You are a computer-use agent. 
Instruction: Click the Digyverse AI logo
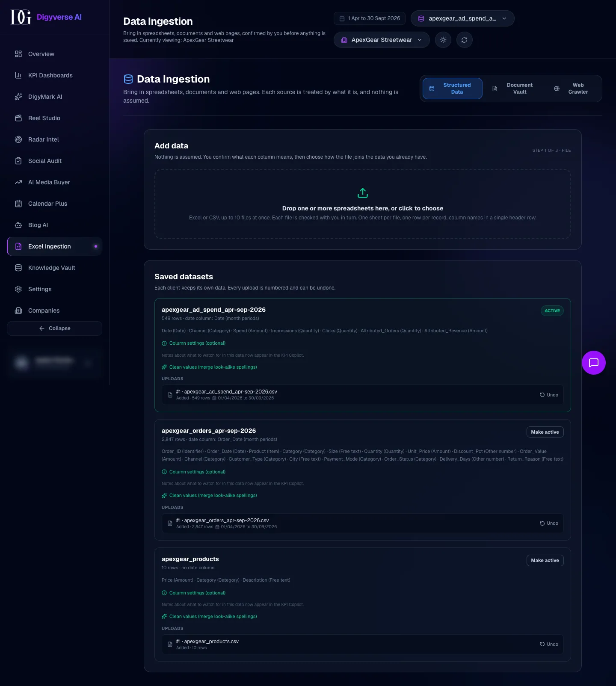click(46, 17)
